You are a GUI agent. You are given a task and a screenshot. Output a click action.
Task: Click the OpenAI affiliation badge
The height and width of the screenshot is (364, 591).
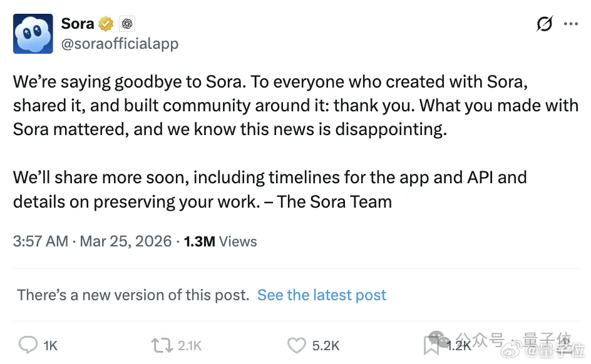(127, 23)
